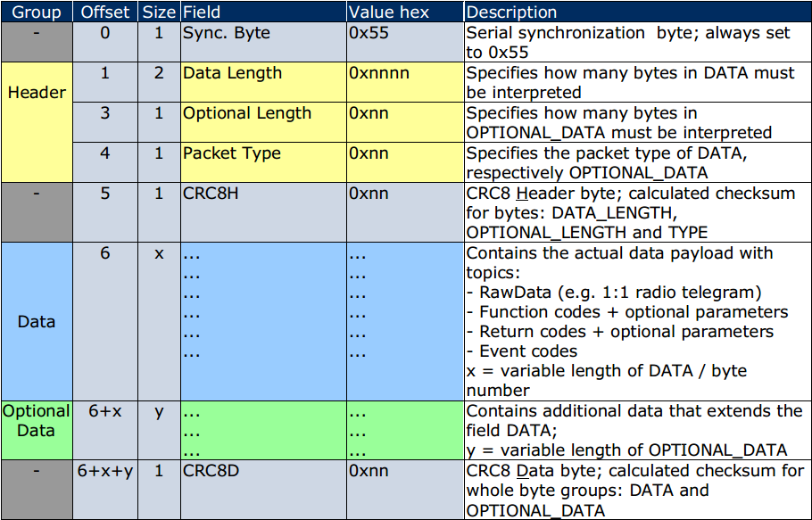This screenshot has width=812, height=520.
Task: Select the yellow "Data Length" field cell
Action: pos(232,73)
